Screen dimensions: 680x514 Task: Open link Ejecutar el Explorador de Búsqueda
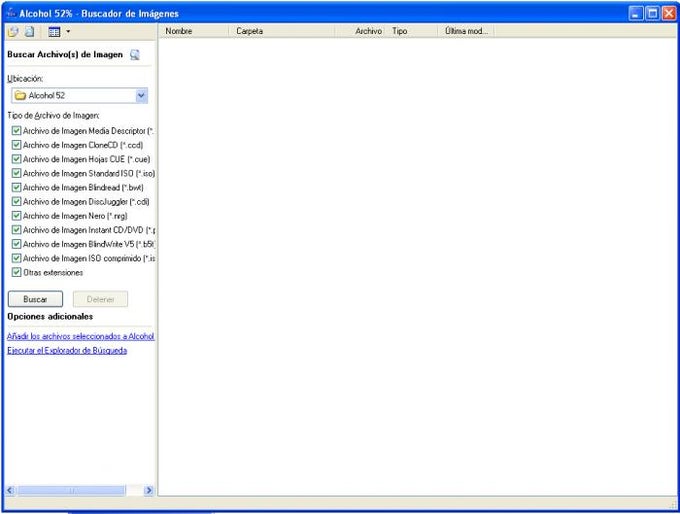click(x=67, y=350)
